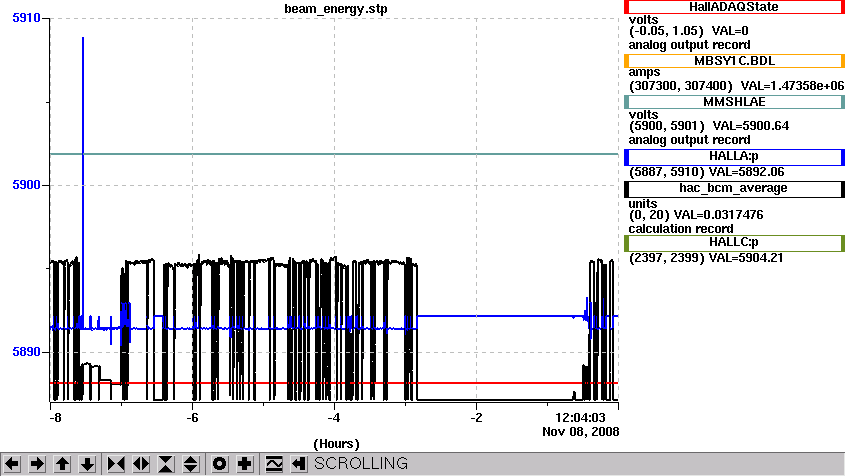Click the teal horizontal MMSHLAE line
This screenshot has height=476, width=845.
point(334,154)
